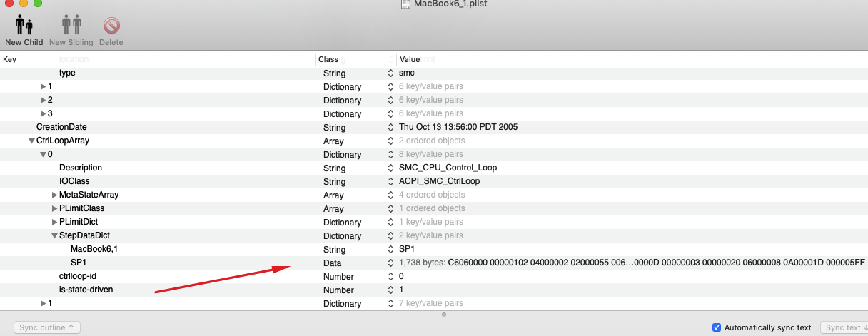Screen dimensions: 868x336
Task: Expand item 1 with 7 key/value pairs
Action: [44, 304]
